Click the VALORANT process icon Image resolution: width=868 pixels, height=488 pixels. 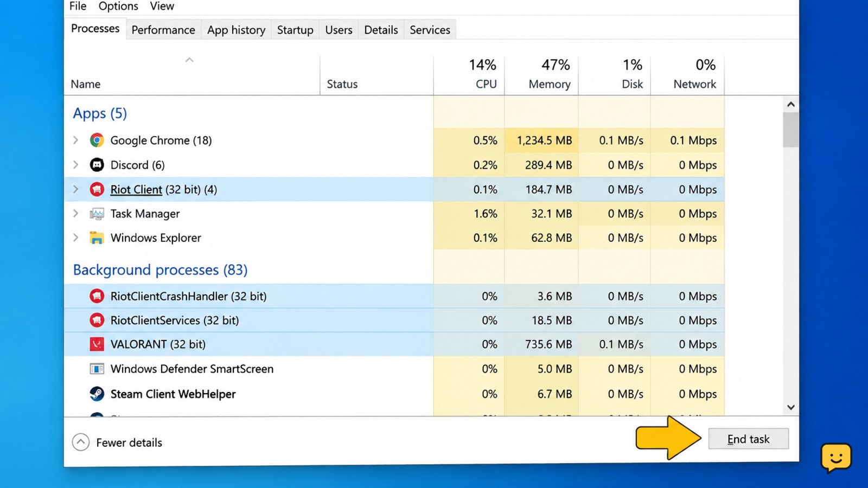97,344
